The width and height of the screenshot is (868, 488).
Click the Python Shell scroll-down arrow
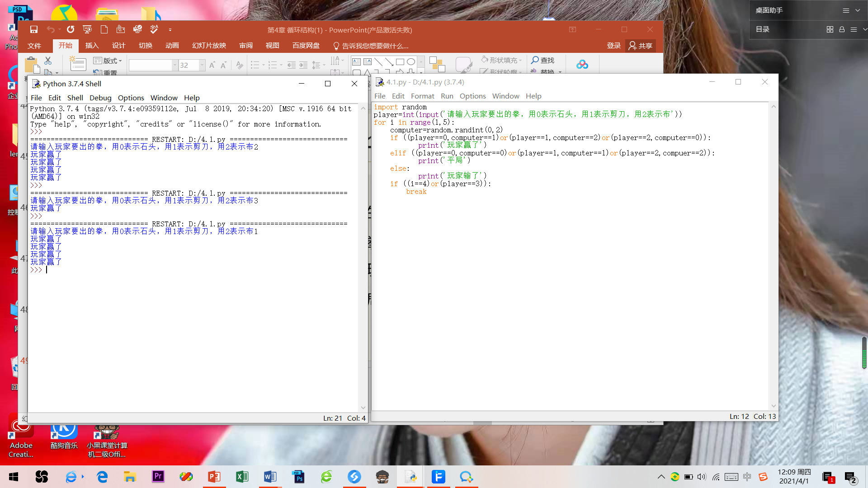[363, 408]
